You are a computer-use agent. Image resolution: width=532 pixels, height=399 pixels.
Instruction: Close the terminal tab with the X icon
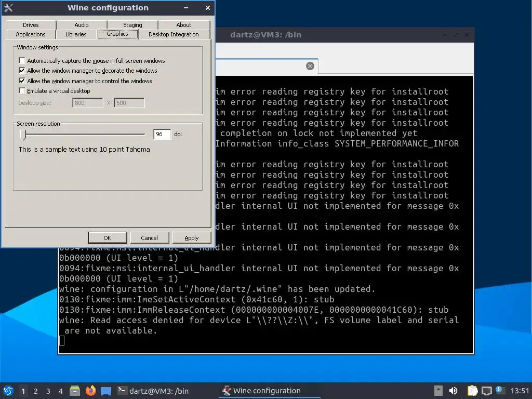(x=310, y=66)
